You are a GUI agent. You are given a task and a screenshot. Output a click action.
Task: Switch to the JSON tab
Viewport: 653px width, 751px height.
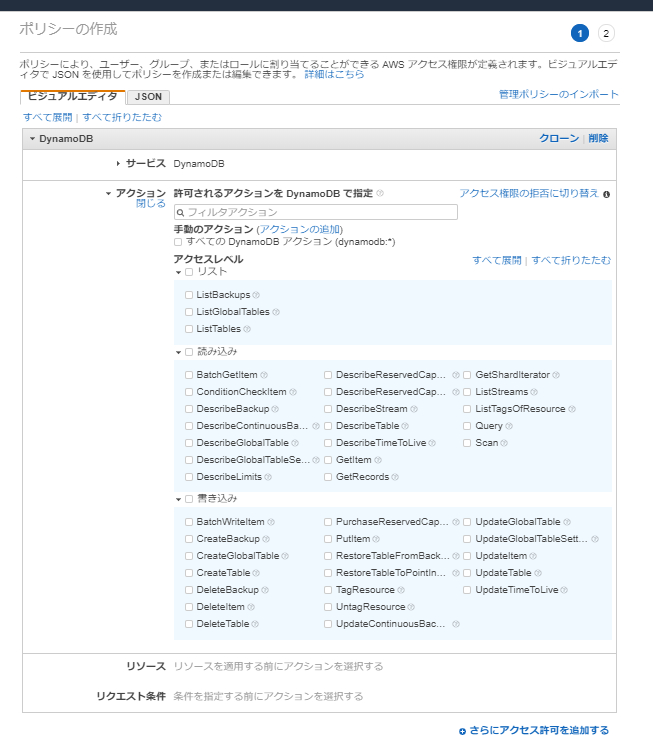(148, 97)
